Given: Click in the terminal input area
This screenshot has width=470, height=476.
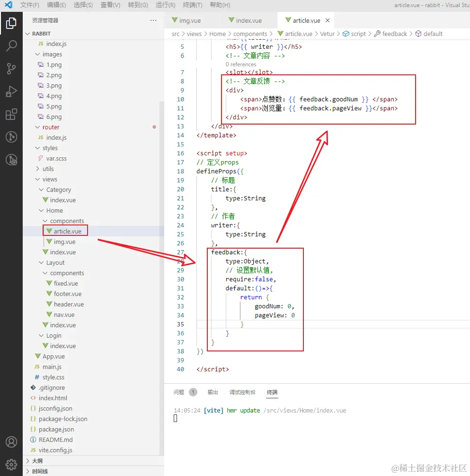Looking at the screenshot, I should click(x=176, y=418).
